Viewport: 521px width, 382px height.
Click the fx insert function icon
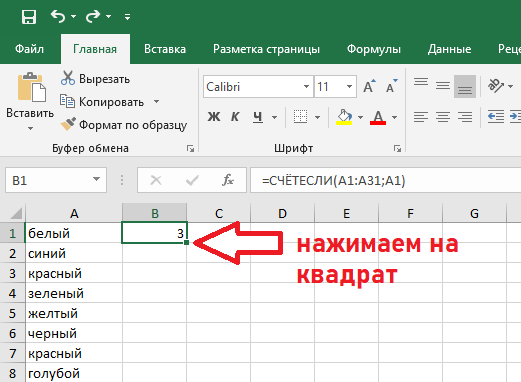(x=228, y=180)
